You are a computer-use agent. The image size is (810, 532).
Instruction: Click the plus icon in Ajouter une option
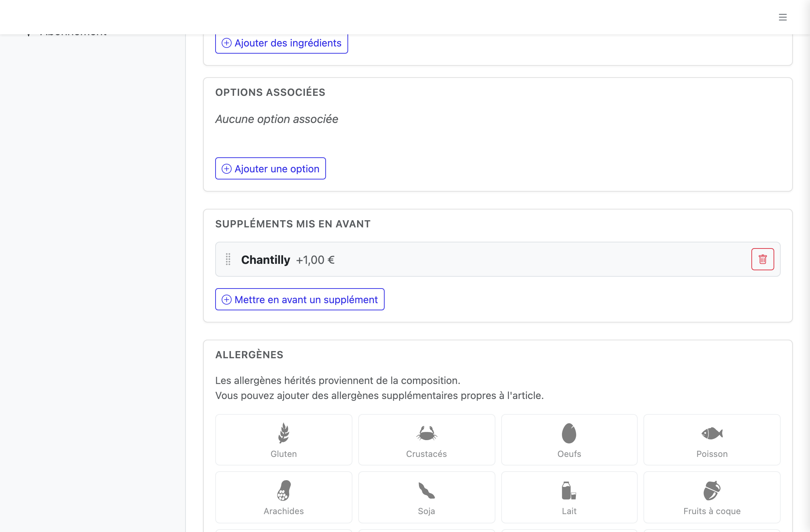click(x=227, y=169)
